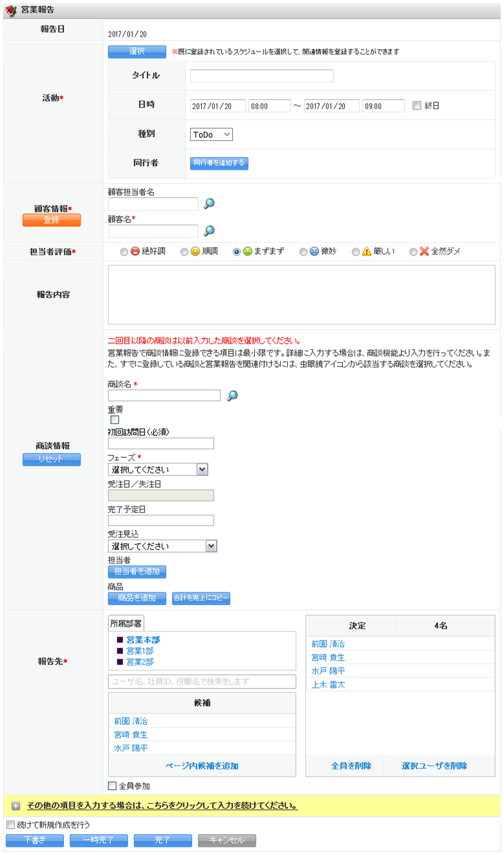Click the まずまず green face icon
The width and height of the screenshot is (504, 855).
(x=248, y=252)
